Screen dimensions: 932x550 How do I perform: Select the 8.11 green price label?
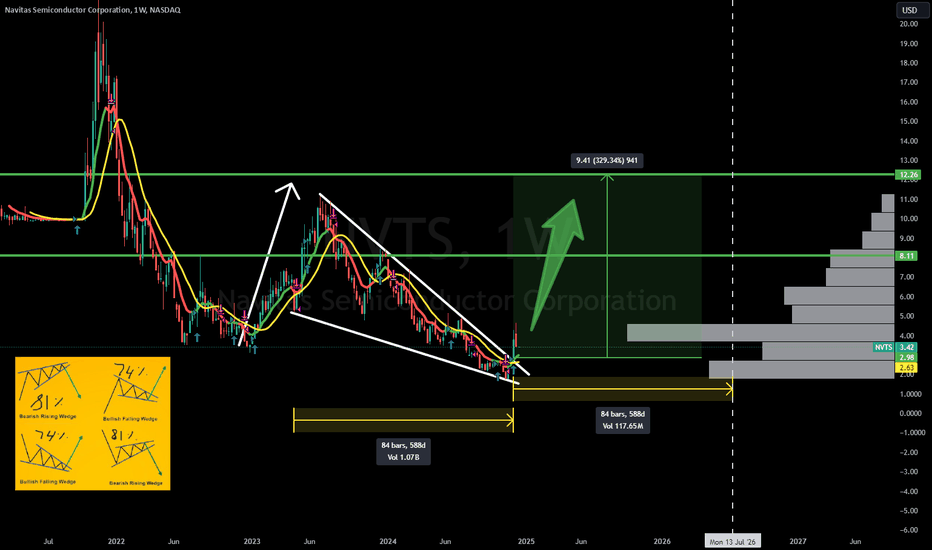907,256
